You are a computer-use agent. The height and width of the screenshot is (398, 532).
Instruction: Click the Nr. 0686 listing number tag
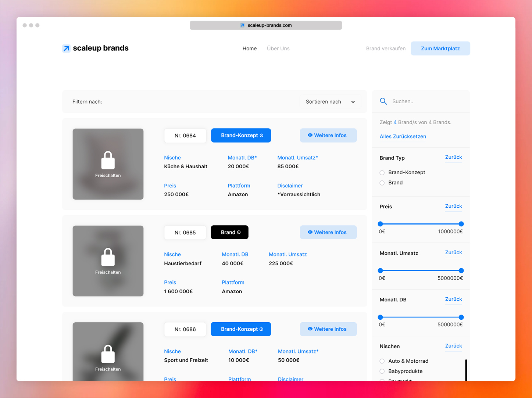point(185,329)
